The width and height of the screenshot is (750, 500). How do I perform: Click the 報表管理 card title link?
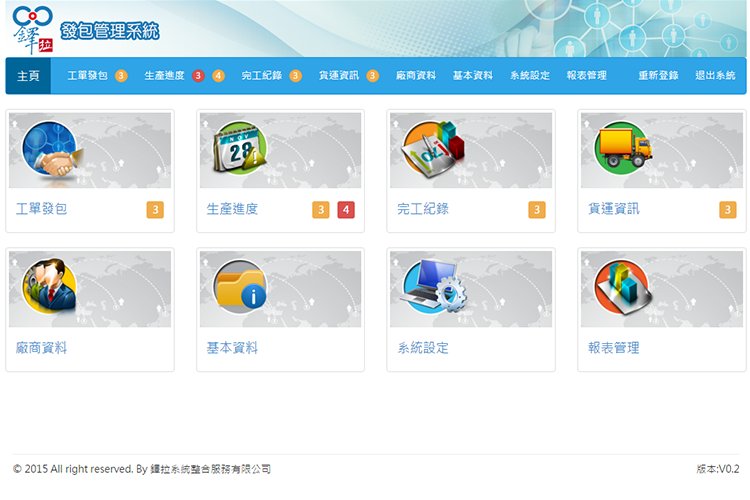(614, 348)
